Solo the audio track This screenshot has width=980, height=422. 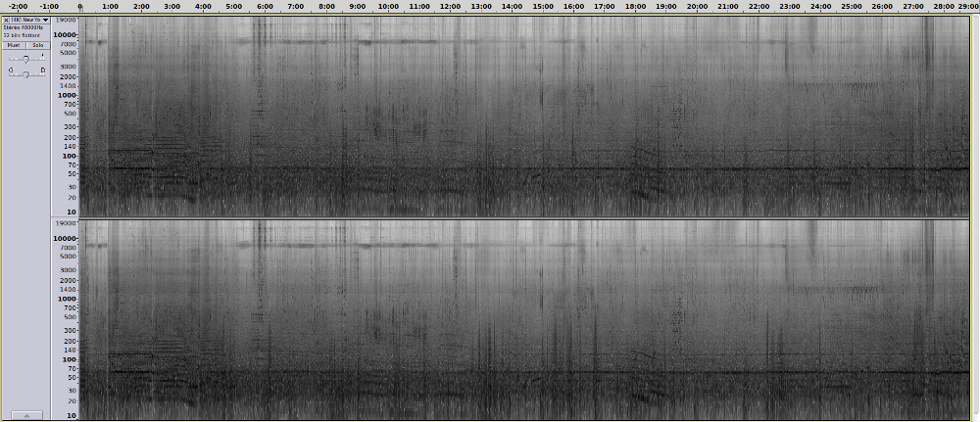[37, 45]
